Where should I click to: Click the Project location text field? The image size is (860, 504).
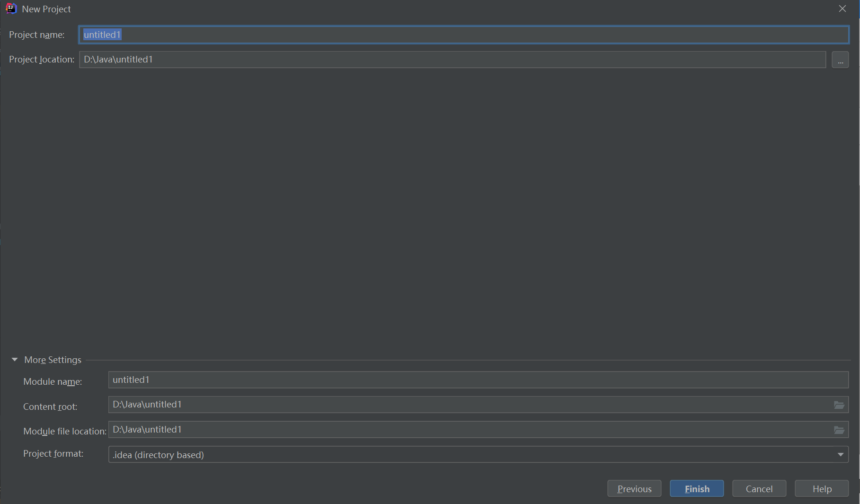click(452, 60)
